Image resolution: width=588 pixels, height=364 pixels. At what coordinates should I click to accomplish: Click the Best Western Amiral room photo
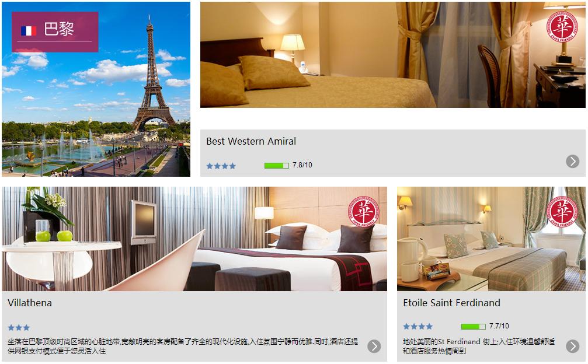click(x=392, y=55)
